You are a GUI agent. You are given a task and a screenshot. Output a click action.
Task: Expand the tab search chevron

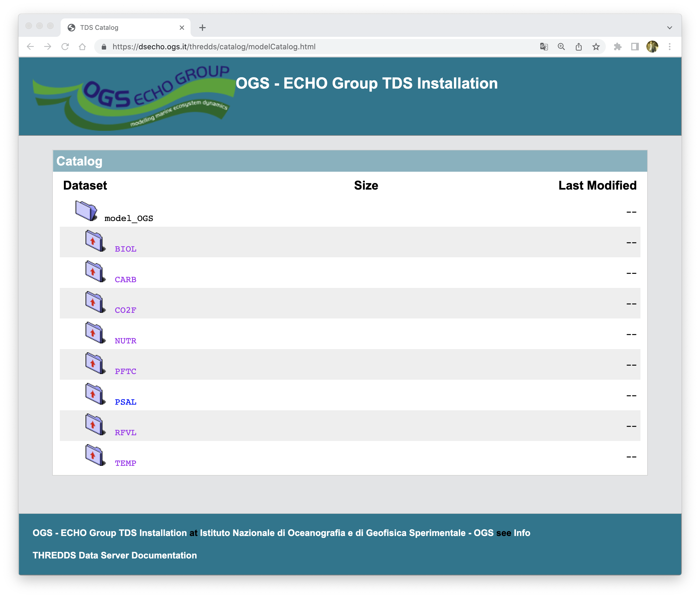669,28
